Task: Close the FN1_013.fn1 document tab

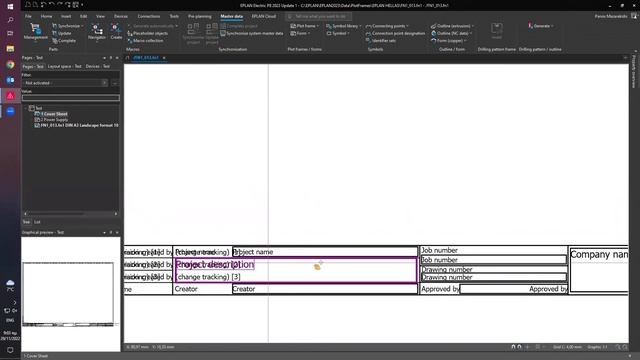Action: (164, 58)
